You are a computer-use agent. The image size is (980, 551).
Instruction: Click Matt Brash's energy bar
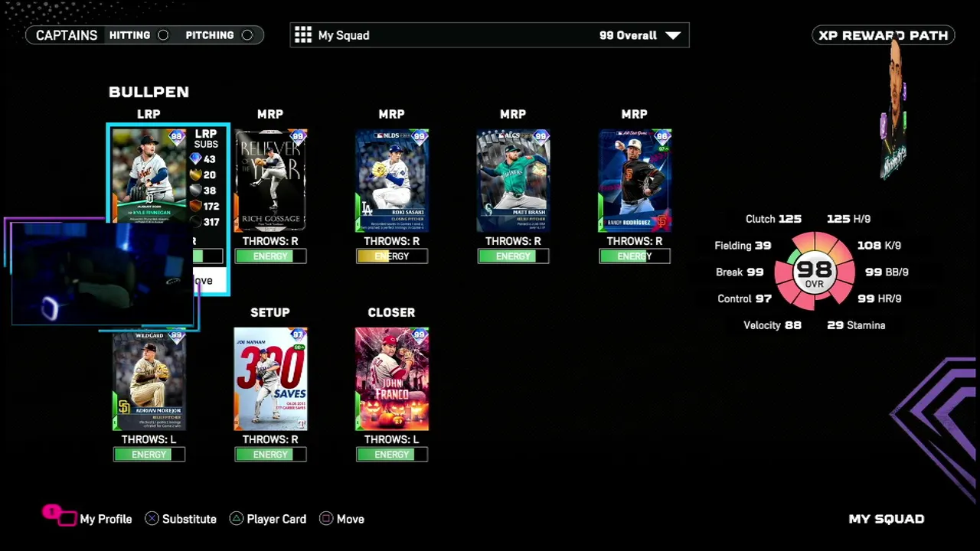coord(513,256)
